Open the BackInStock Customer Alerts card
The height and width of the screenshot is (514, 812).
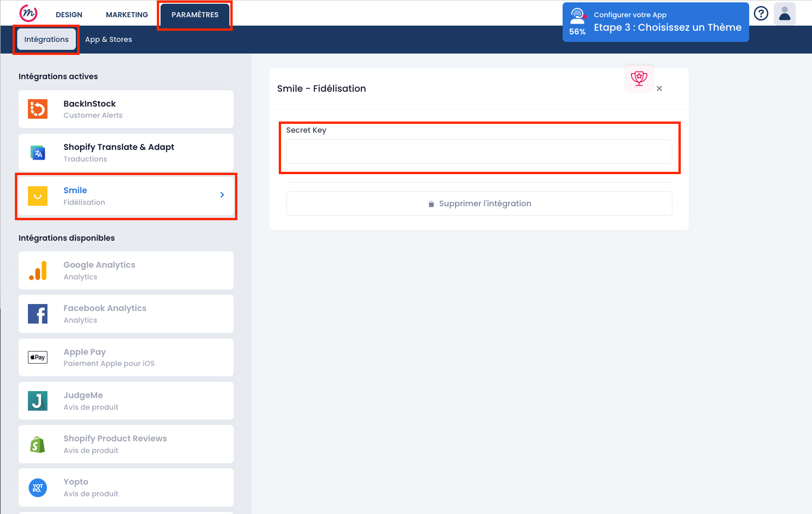[x=126, y=109]
